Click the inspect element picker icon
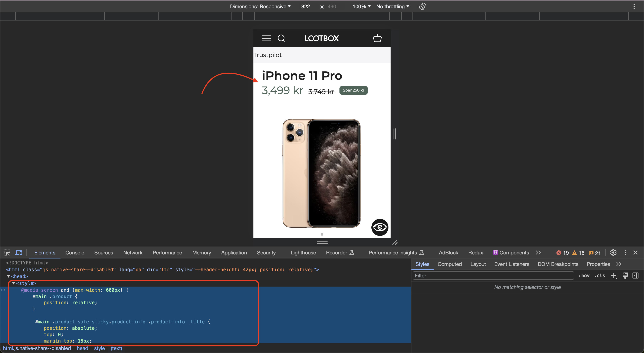 pos(7,253)
